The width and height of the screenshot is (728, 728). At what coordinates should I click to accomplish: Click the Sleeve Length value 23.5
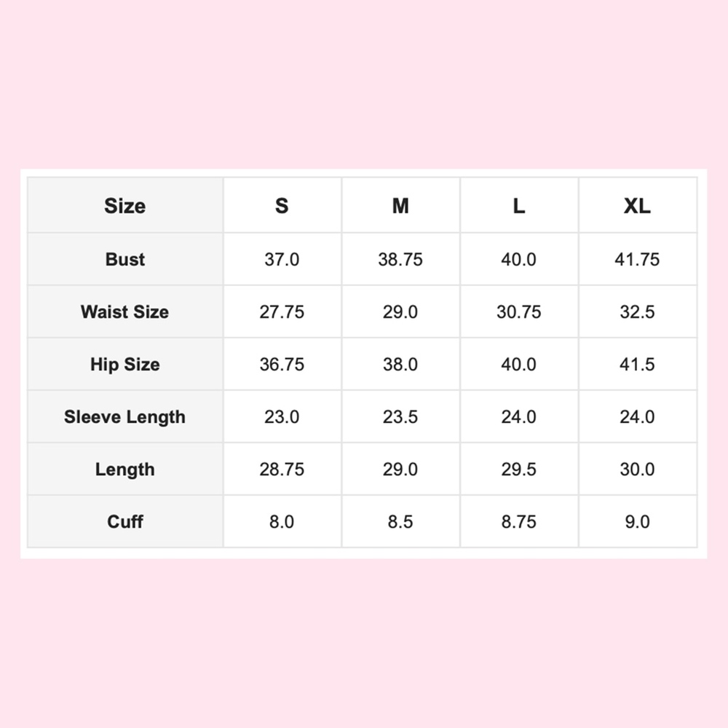coord(400,417)
